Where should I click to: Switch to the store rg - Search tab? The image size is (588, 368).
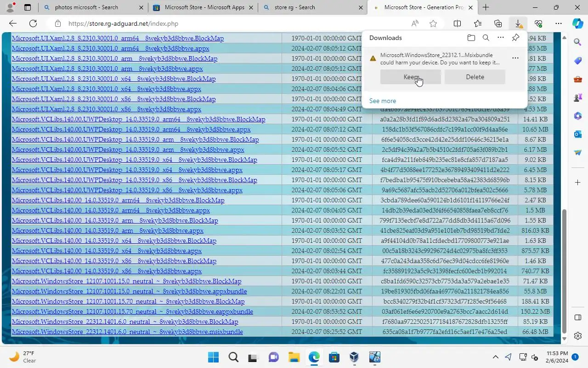(312, 7)
